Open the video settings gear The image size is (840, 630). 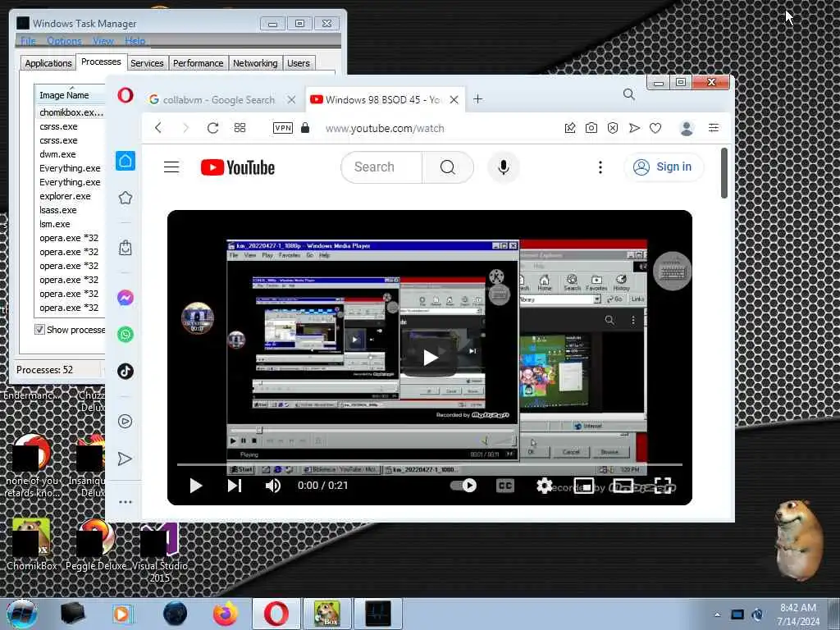[x=545, y=486]
